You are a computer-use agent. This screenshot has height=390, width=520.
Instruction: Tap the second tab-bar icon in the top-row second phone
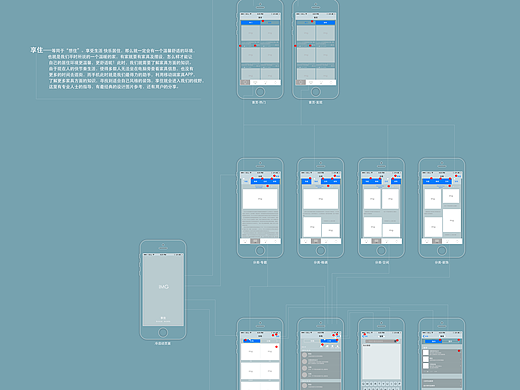click(x=311, y=82)
